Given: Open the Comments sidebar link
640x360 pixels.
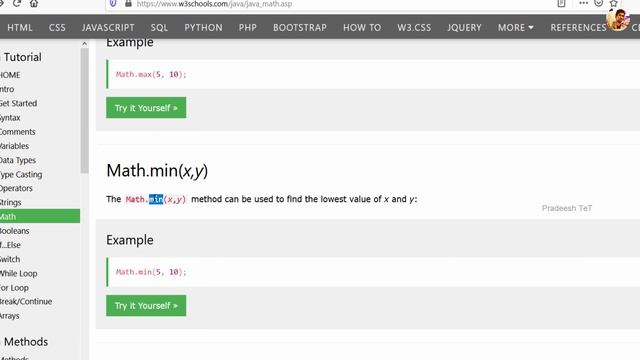Looking at the screenshot, I should [18, 132].
